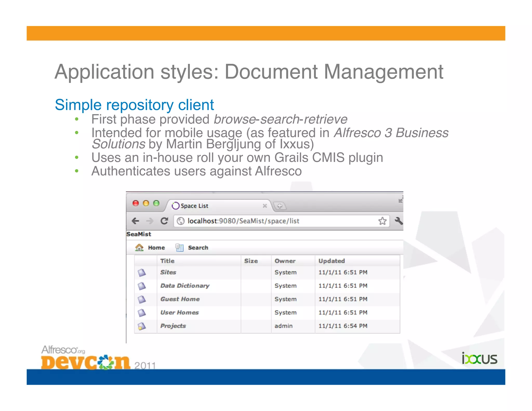Click the yellow minimize button
This screenshot has width=532, height=411.
(x=146, y=203)
